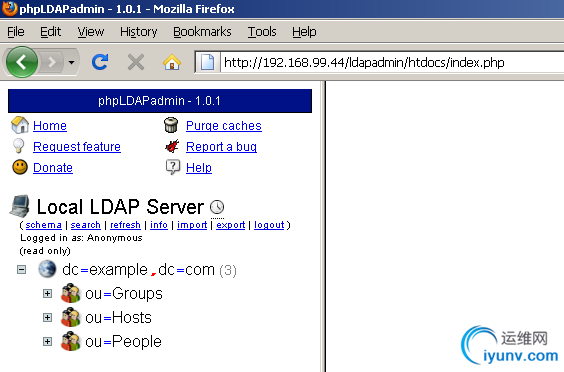Viewport: 564px width, 372px height.
Task: Click the clock icon next to Local LDAP Server
Action: point(217,207)
